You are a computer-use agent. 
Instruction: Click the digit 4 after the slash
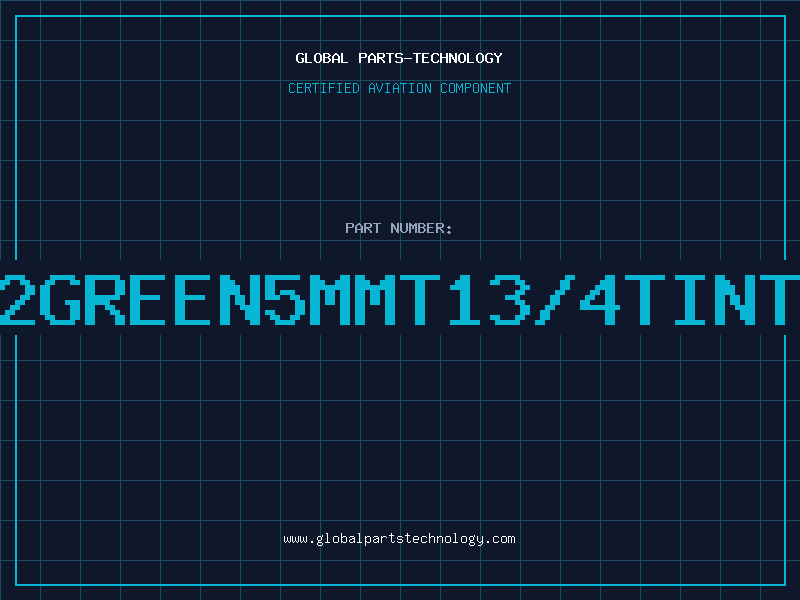pyautogui.click(x=600, y=299)
